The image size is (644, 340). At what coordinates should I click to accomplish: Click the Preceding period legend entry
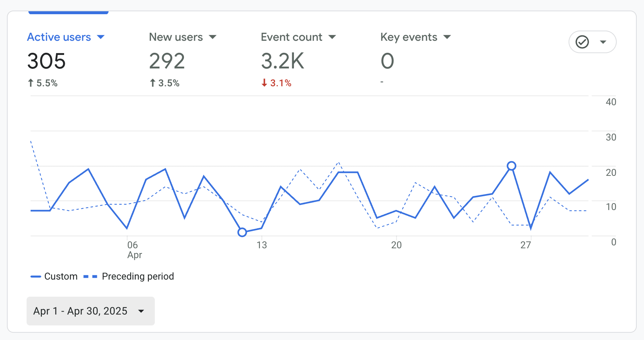point(129,276)
